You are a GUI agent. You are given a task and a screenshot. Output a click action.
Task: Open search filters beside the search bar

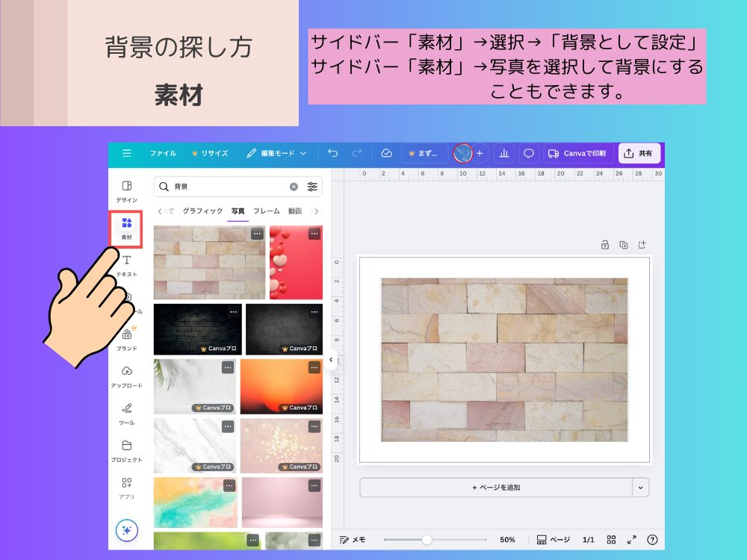click(x=313, y=187)
